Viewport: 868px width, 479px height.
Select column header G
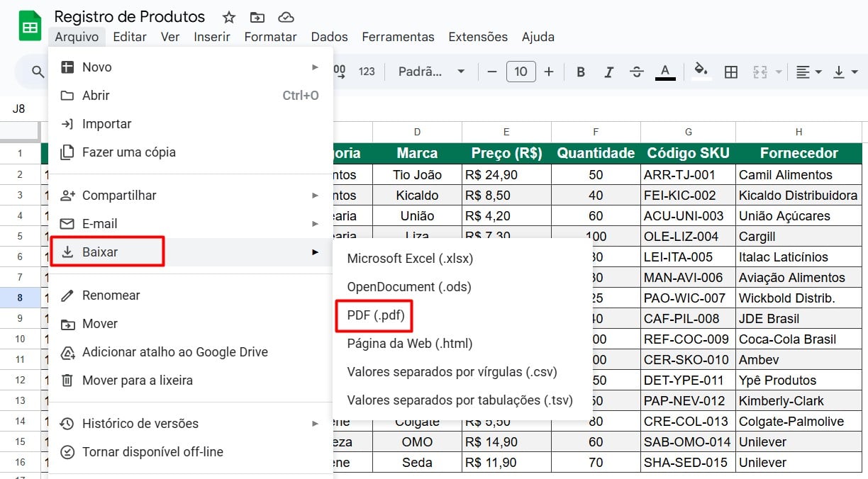click(689, 132)
